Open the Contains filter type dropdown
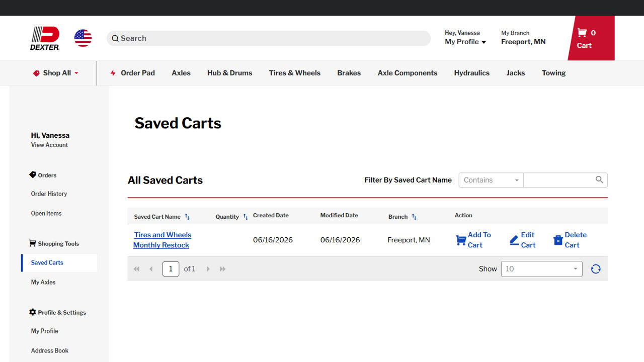Viewport: 644px width, 362px height. (491, 180)
